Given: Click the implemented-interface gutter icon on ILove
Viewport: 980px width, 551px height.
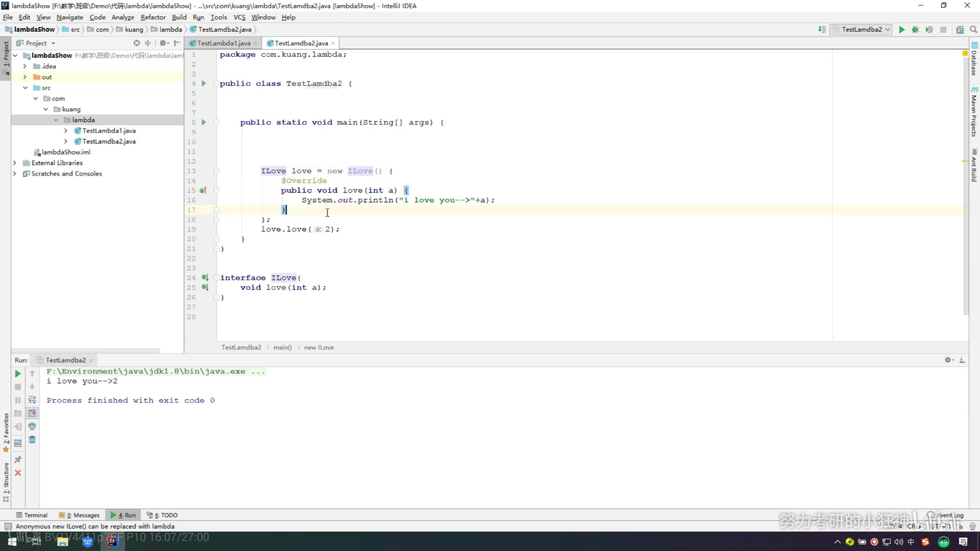Looking at the screenshot, I should (x=205, y=277).
